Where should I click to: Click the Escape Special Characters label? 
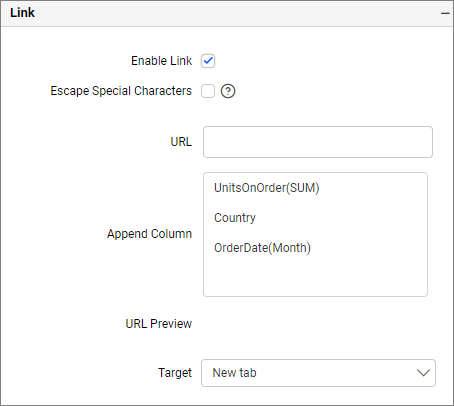click(x=121, y=91)
